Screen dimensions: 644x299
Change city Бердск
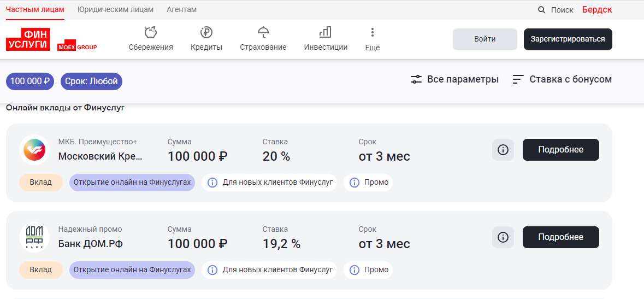[x=597, y=9]
